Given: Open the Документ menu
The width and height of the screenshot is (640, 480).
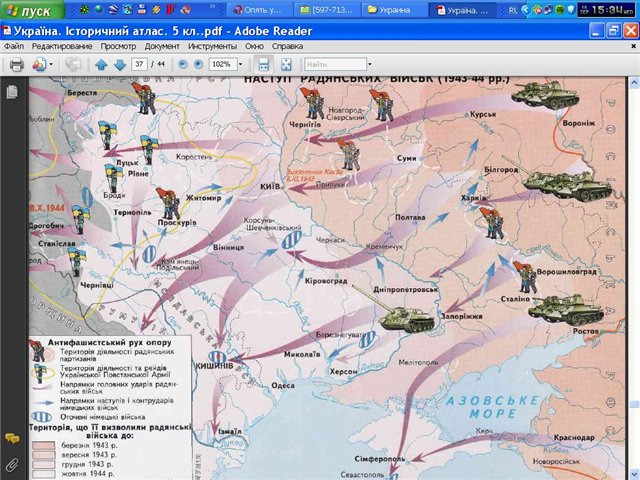Looking at the screenshot, I should point(162,46).
